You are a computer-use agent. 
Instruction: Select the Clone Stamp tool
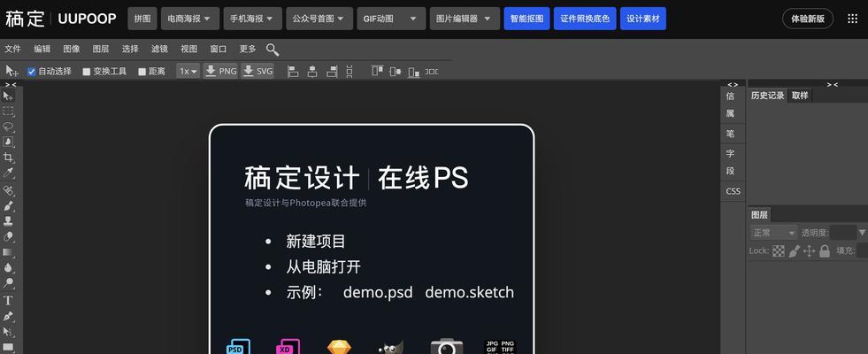coord(8,221)
